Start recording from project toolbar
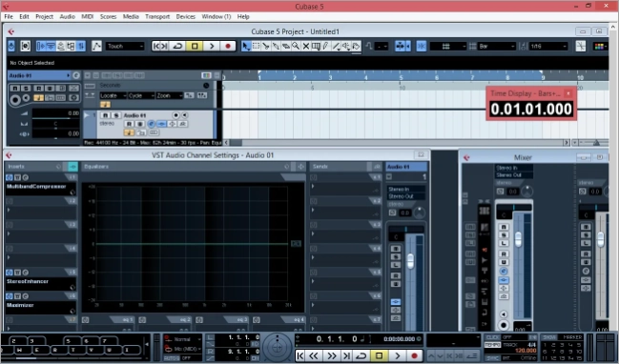The height and width of the screenshot is (364, 619). pyautogui.click(x=228, y=46)
